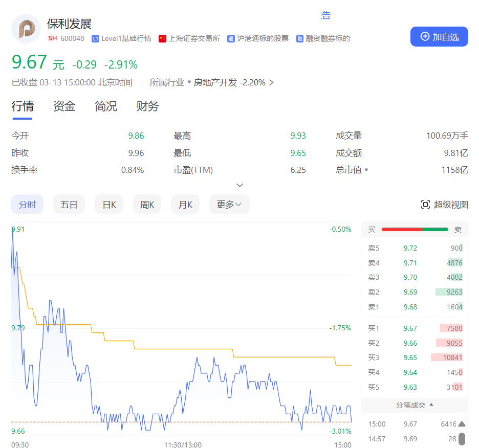
Task: Click the 15:00 trade record row
Action: coord(412,424)
